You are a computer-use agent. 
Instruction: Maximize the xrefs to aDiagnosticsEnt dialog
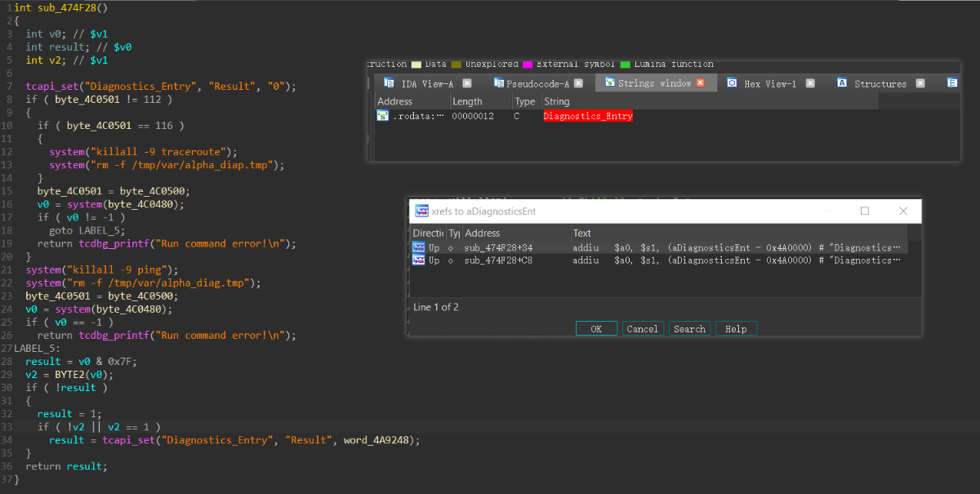pyautogui.click(x=865, y=211)
